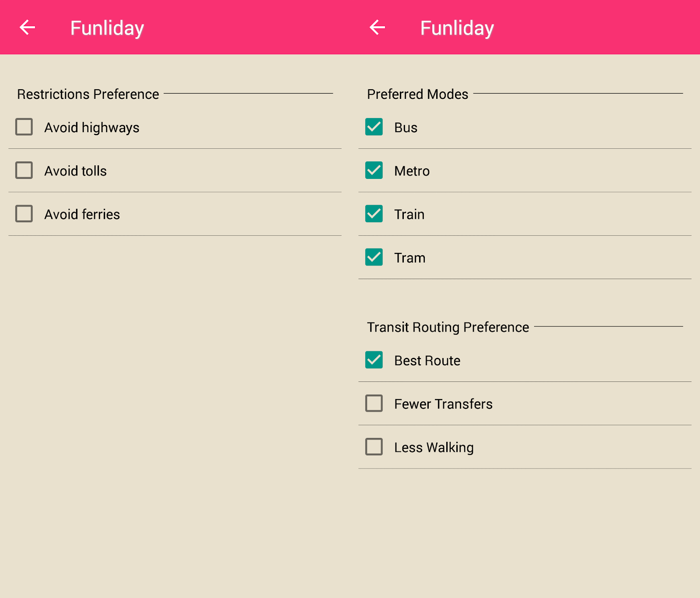
Task: Toggle the Avoid ferries checkbox
Action: [24, 214]
